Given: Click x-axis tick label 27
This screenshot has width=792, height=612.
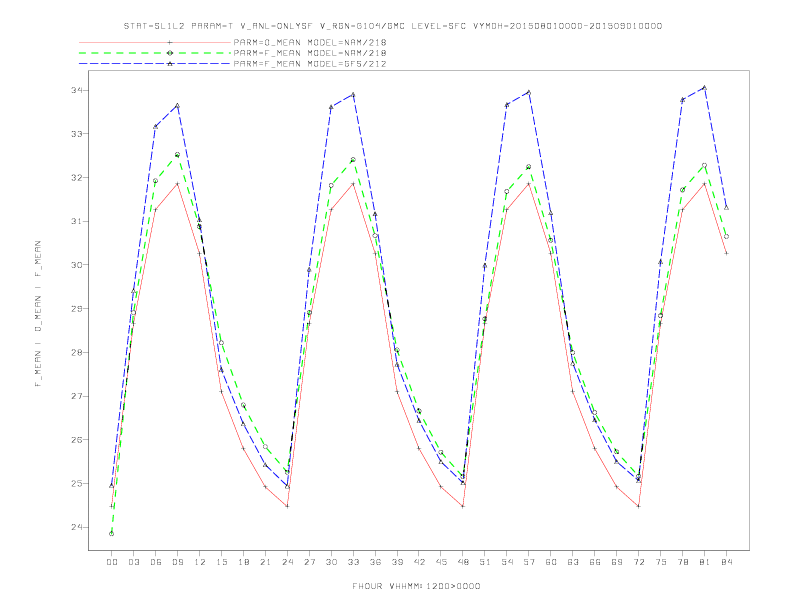Looking at the screenshot, I should 310,562.
